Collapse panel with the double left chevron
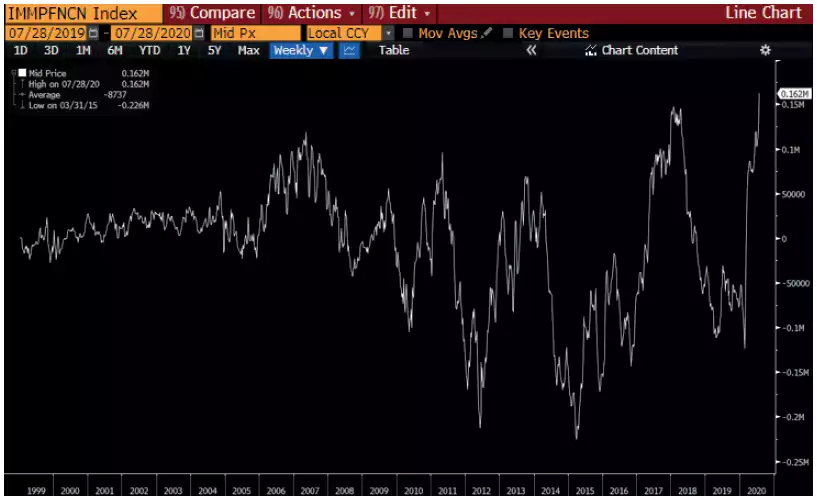This screenshot has height=500, width=817. 531,50
